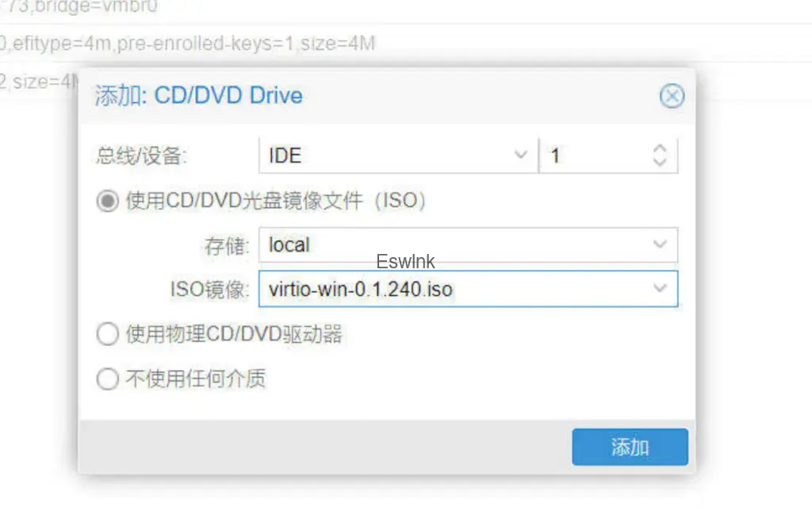
Task: Open the IDE bus type dropdown arrow
Action: point(520,155)
